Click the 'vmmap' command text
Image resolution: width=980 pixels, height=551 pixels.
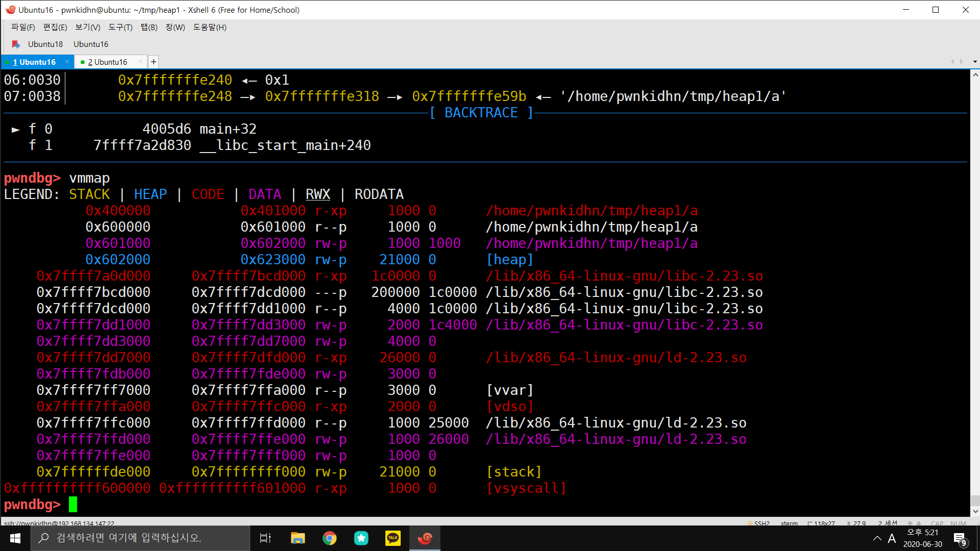pos(89,178)
